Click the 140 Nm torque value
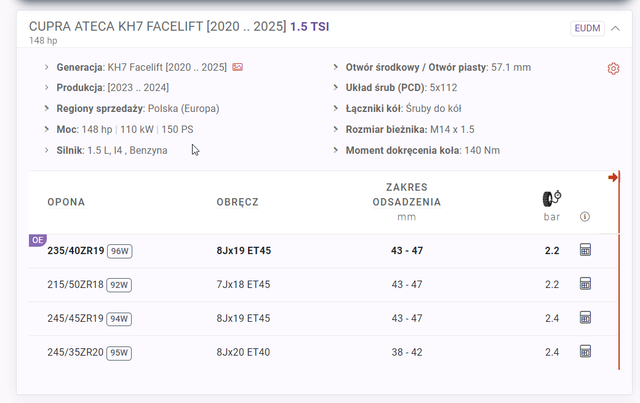 pos(482,150)
